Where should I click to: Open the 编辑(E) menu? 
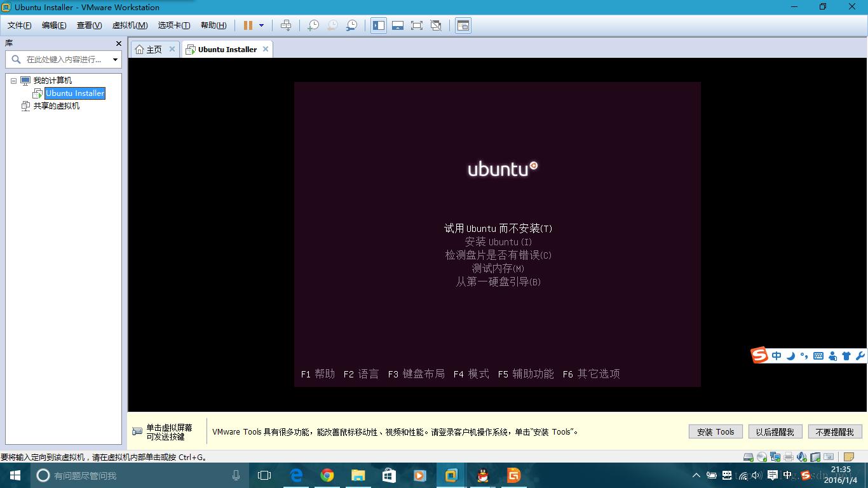[x=54, y=25]
